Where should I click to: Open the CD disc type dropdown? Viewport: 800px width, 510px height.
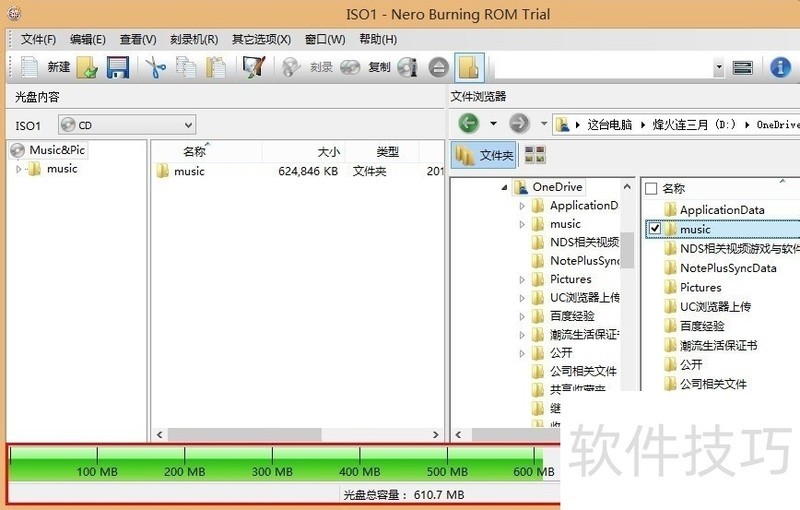pyautogui.click(x=127, y=125)
